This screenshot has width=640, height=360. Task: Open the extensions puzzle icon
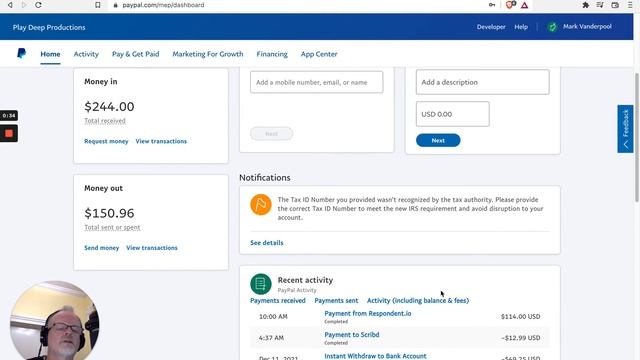(586, 5)
